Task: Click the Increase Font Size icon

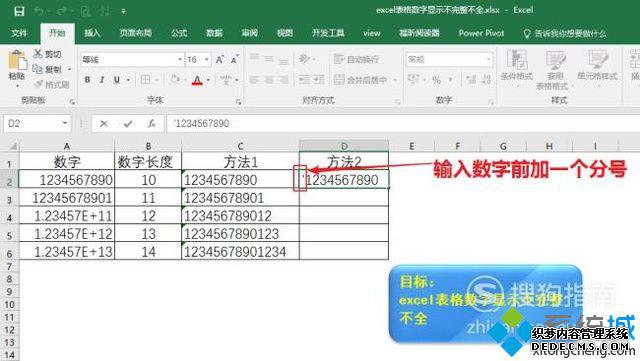Action: point(220,60)
